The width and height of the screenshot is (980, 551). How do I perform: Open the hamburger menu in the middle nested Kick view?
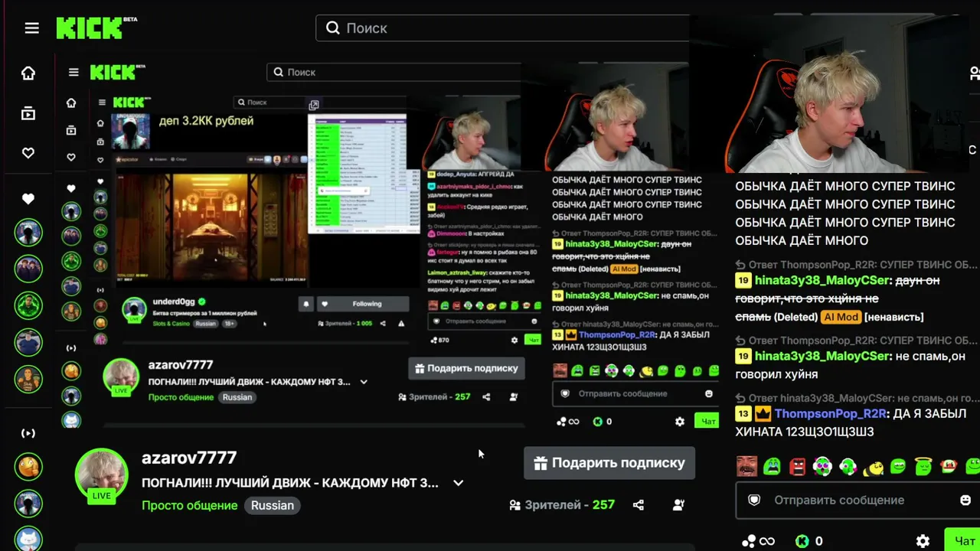click(73, 73)
